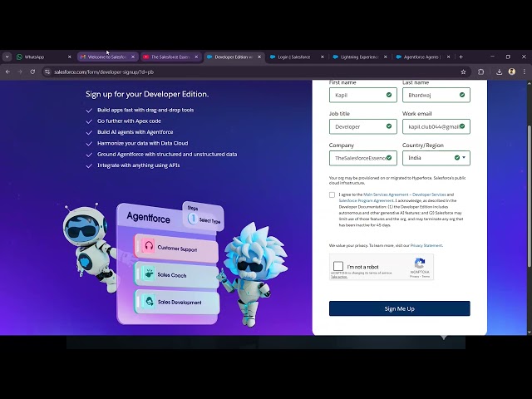Click reCAPTCHA Take action link
This screenshot has height=399, width=532.
click(x=339, y=277)
